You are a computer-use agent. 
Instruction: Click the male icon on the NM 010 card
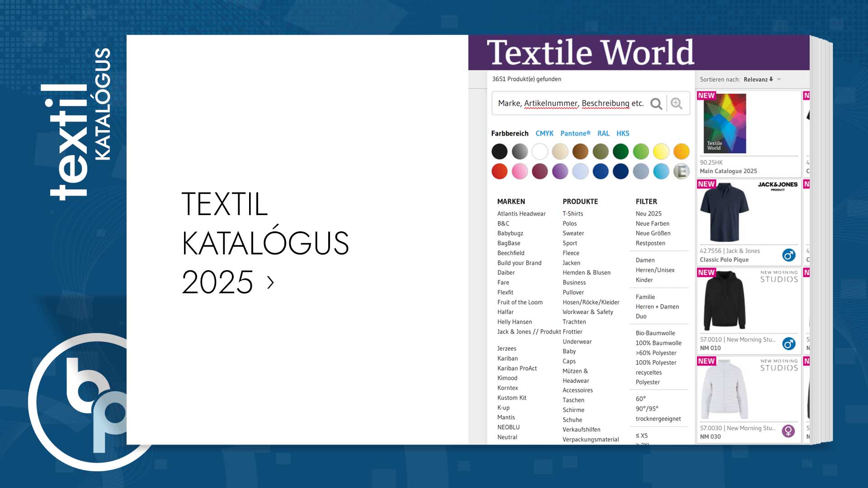(x=788, y=344)
